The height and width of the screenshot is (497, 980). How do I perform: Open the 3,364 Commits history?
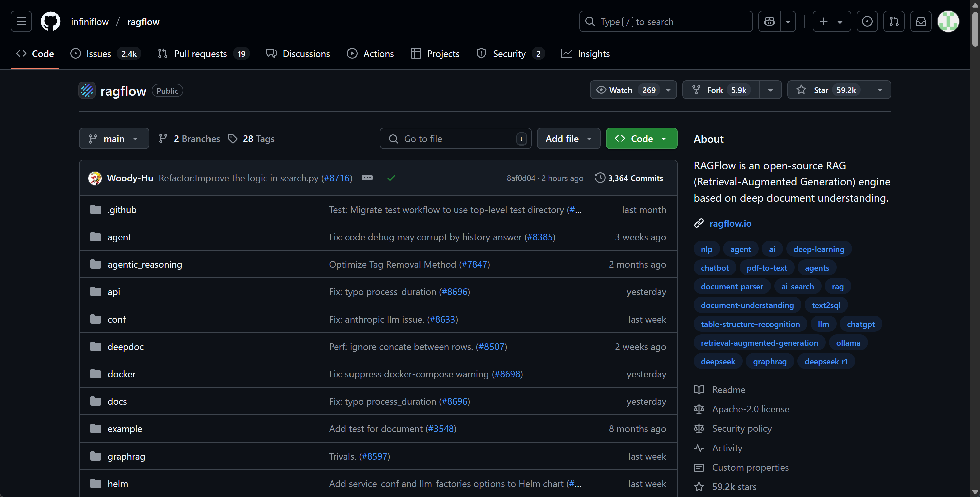pos(629,178)
